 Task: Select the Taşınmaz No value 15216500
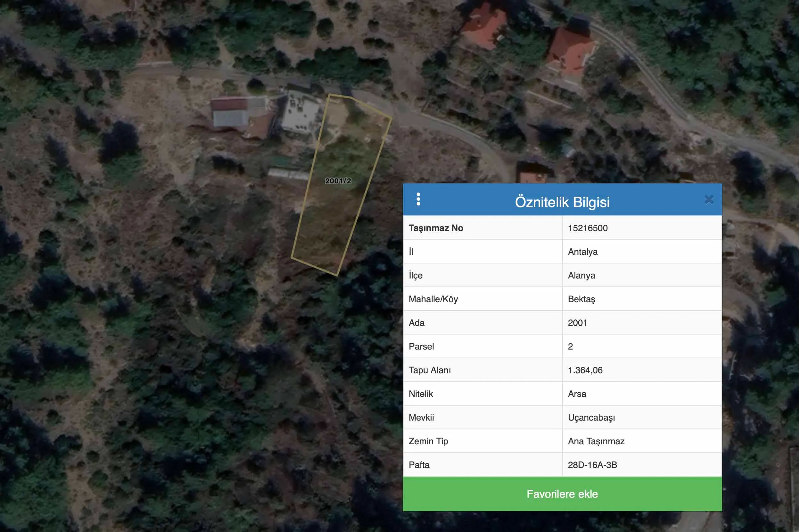588,228
